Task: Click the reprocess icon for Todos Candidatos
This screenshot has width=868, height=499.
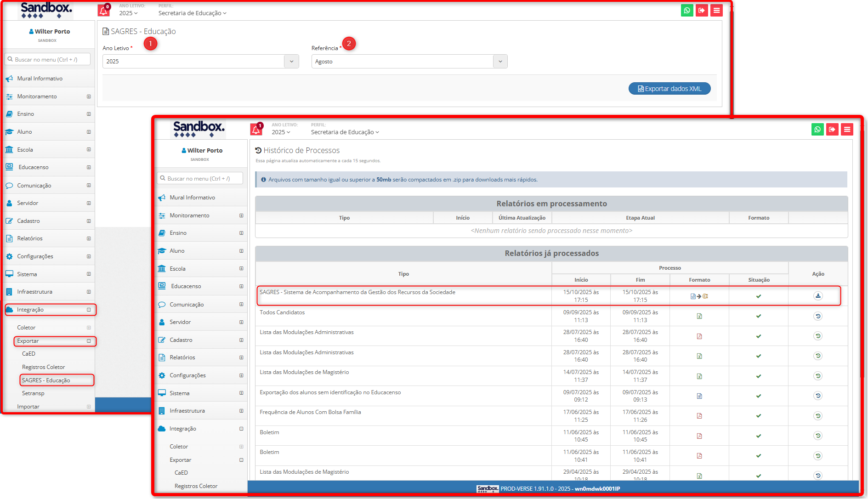Action: [818, 316]
